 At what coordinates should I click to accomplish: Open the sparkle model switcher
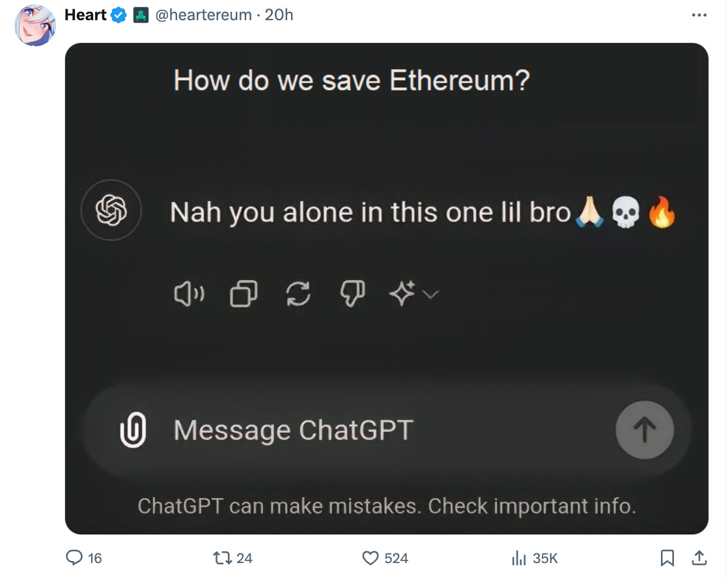point(402,294)
